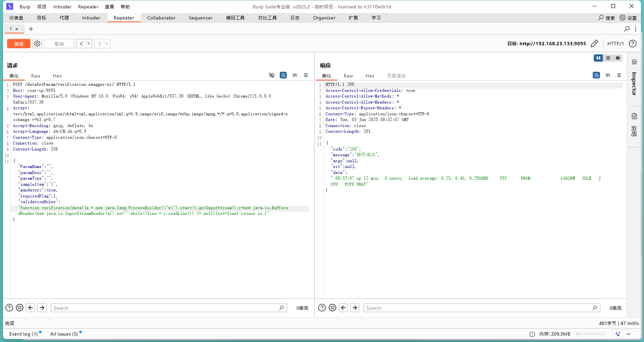Toggle word wrap in request editor

283,75
